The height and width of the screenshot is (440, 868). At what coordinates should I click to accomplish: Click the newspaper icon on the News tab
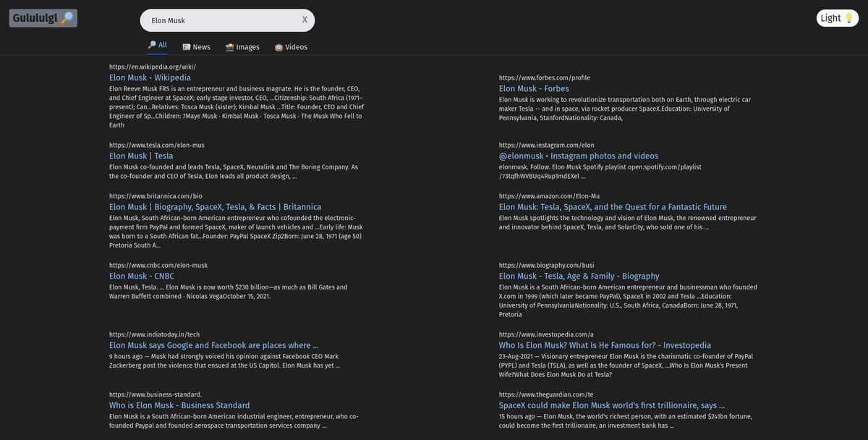coord(186,46)
